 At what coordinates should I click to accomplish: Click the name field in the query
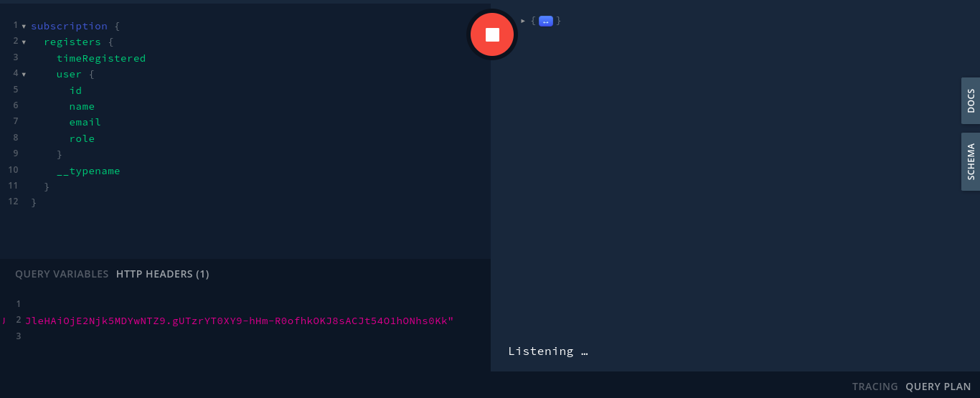tap(82, 106)
